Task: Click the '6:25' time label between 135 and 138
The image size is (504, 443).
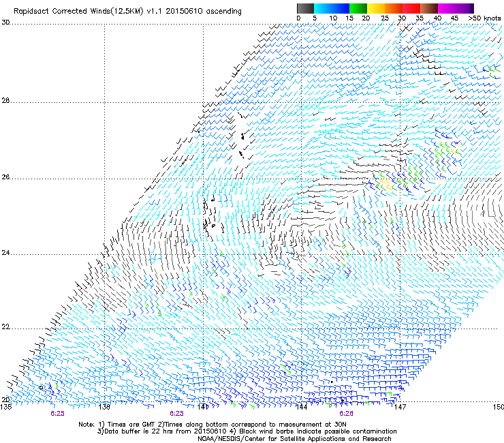Action: click(x=57, y=414)
